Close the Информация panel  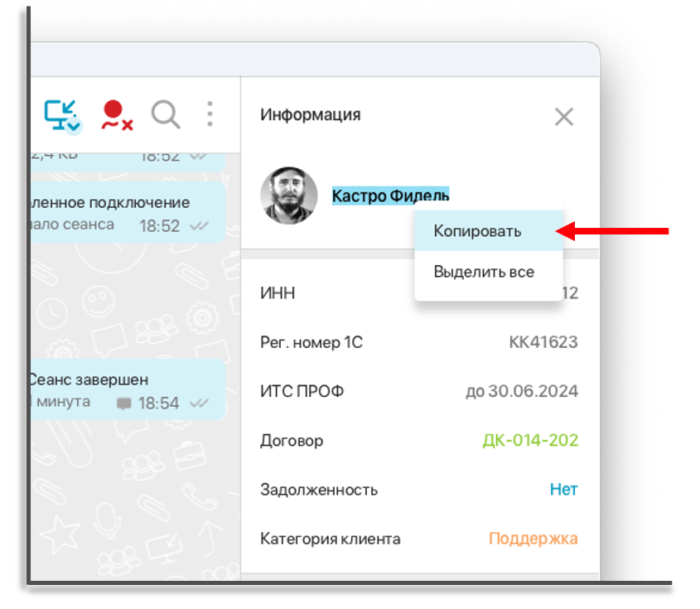click(564, 117)
